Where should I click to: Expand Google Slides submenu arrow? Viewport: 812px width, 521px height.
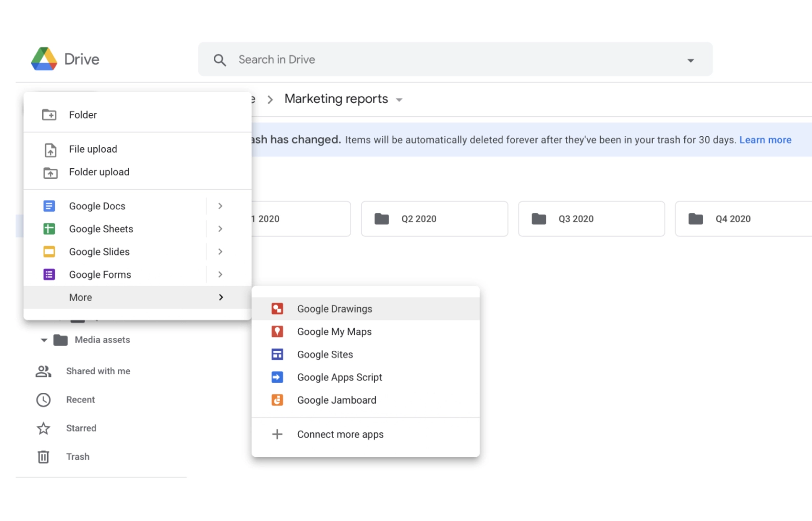tap(220, 252)
